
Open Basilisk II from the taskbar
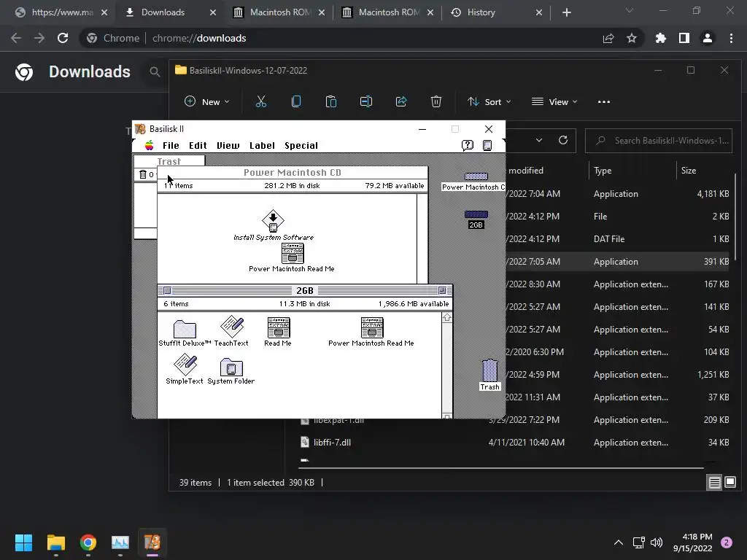coord(152,542)
